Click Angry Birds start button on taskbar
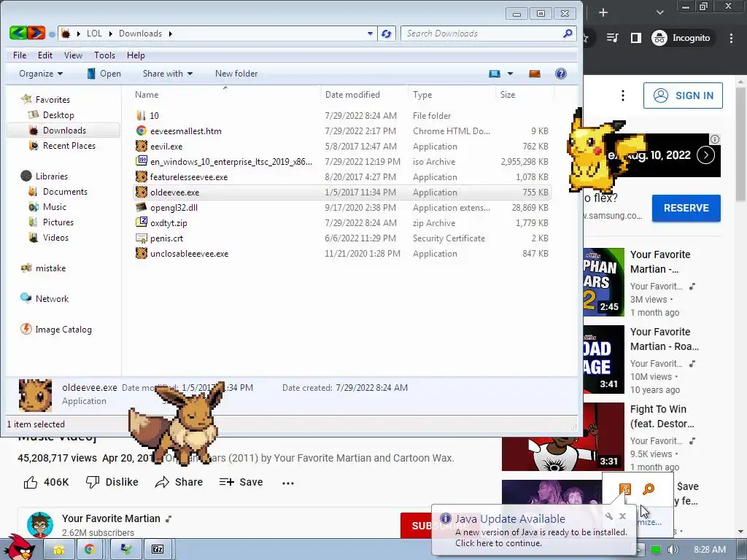 click(x=19, y=548)
